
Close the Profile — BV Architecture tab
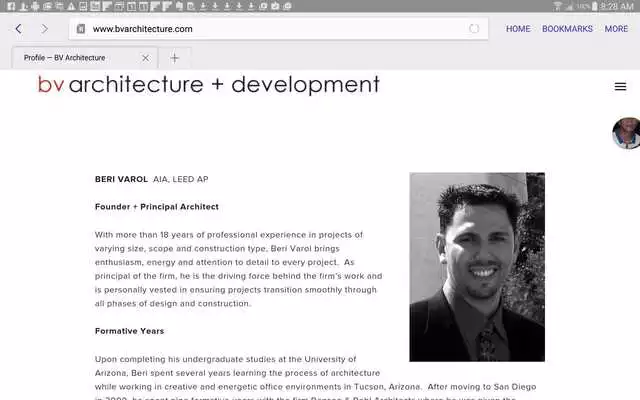coord(145,58)
